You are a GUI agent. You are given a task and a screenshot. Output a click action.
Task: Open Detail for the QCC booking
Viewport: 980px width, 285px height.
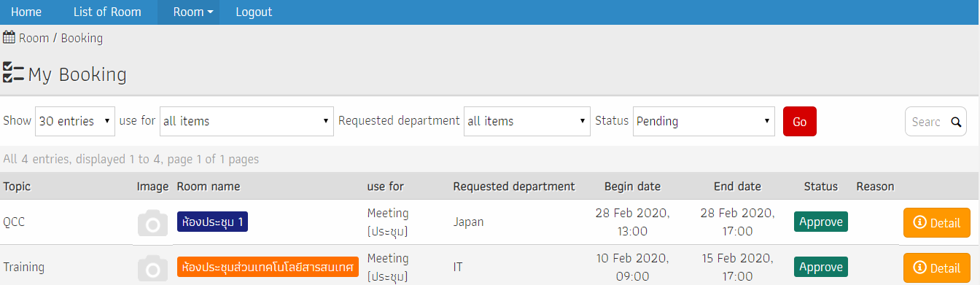(937, 223)
